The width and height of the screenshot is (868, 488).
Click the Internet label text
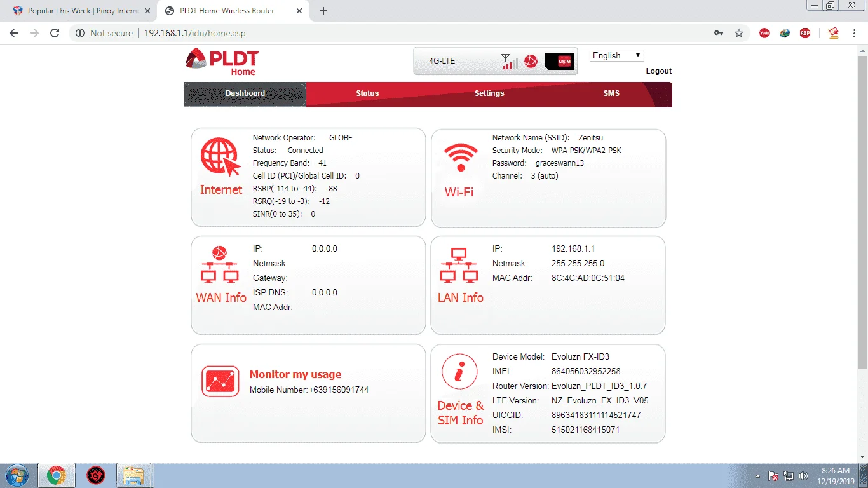click(221, 190)
